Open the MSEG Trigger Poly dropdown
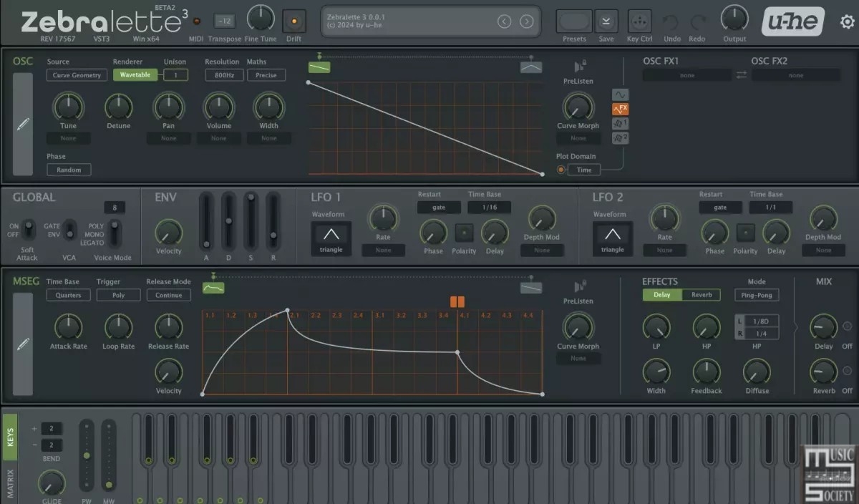 point(118,295)
